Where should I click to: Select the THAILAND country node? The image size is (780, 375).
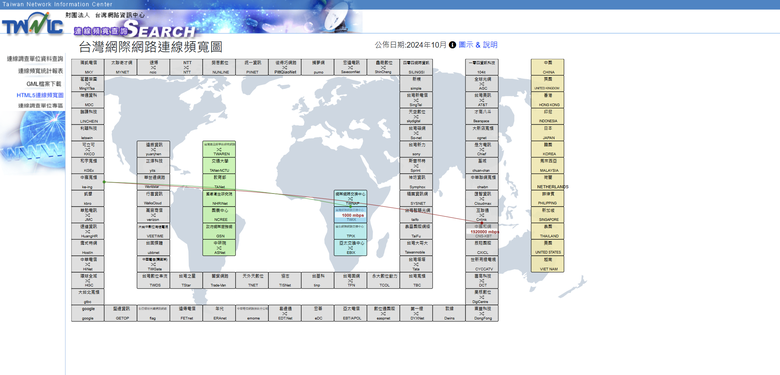[547, 231]
